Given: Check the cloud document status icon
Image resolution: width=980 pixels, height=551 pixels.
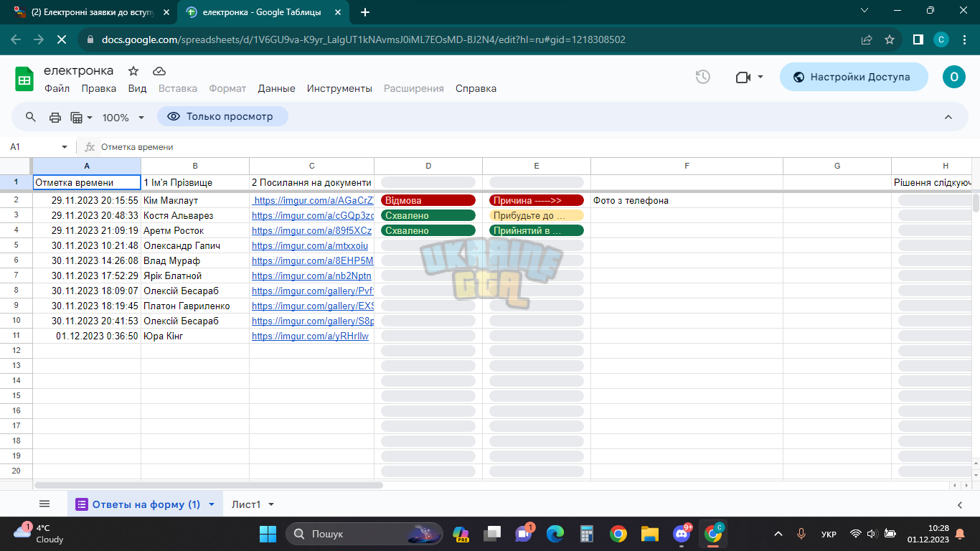Looking at the screenshot, I should click(x=159, y=71).
